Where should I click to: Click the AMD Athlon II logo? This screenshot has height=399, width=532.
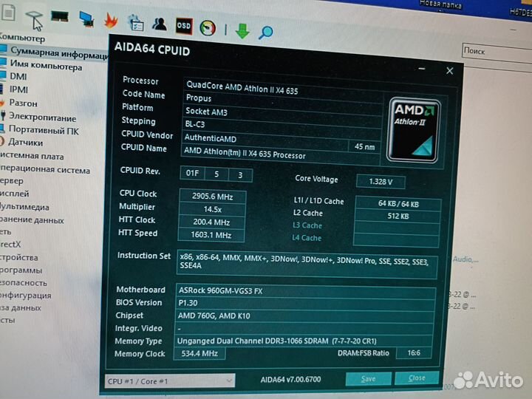point(414,129)
